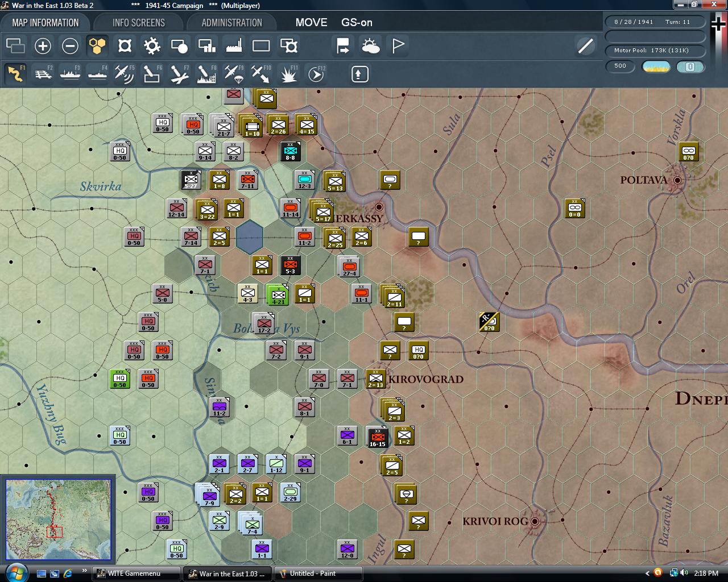Click the overlapping windows icon
728x582 pixels.
click(x=15, y=45)
